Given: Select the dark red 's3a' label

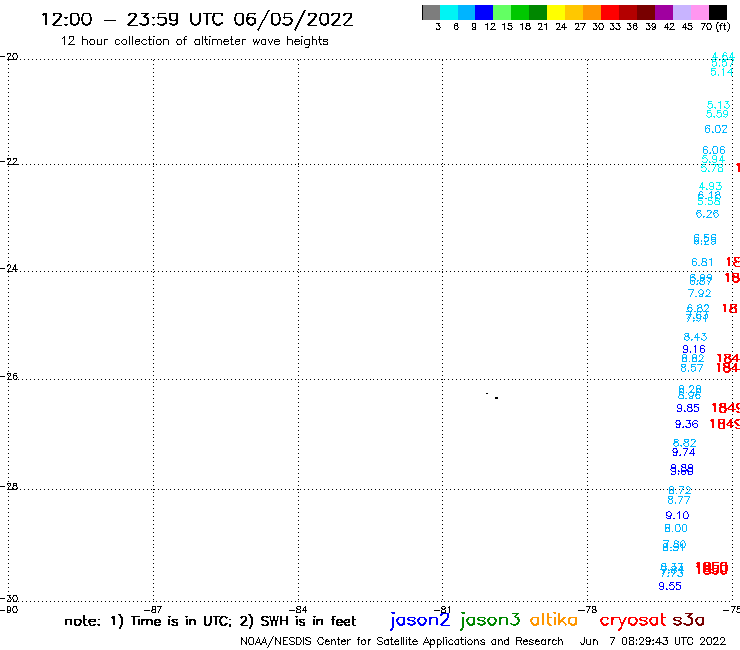Looking at the screenshot, I should (688, 620).
